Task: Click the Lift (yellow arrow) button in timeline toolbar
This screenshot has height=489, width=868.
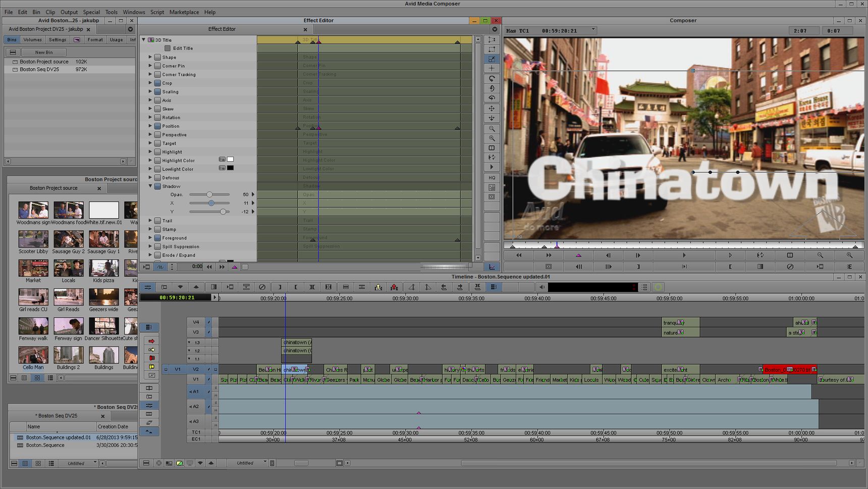Action: click(x=378, y=287)
